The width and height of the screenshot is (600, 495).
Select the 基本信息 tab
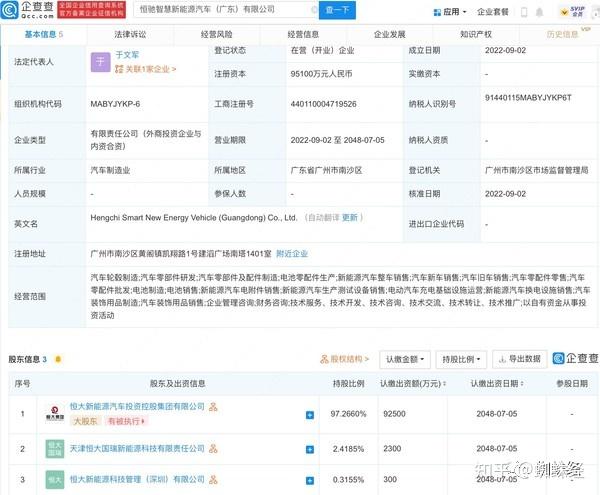(44, 34)
